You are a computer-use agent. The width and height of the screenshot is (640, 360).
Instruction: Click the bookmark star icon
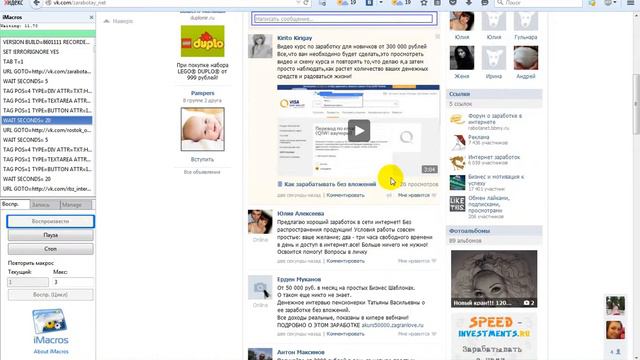(424, 3)
